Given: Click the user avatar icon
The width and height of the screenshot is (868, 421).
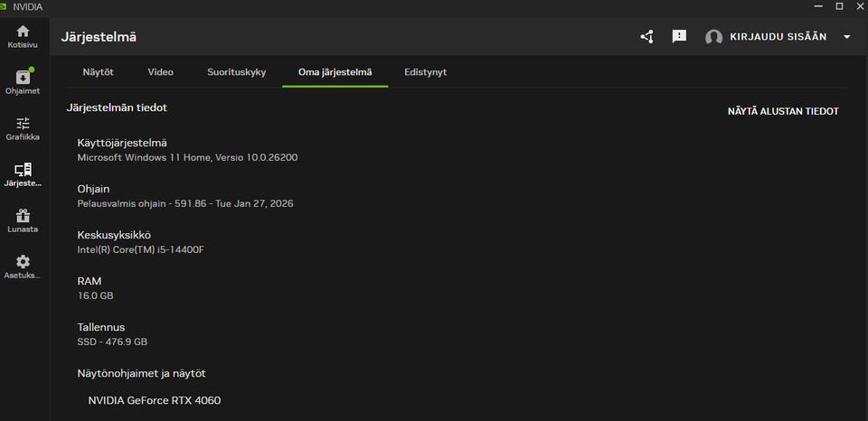Looking at the screenshot, I should coord(713,37).
